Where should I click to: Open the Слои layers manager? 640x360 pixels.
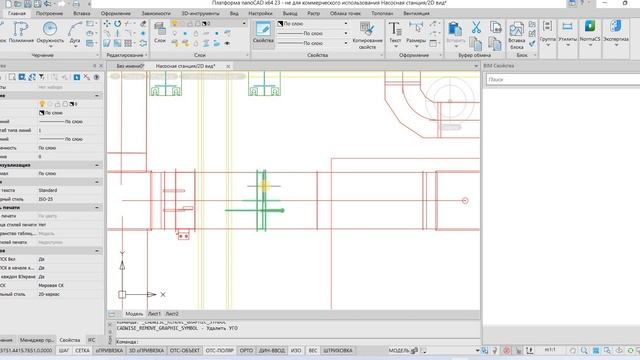tap(160, 32)
